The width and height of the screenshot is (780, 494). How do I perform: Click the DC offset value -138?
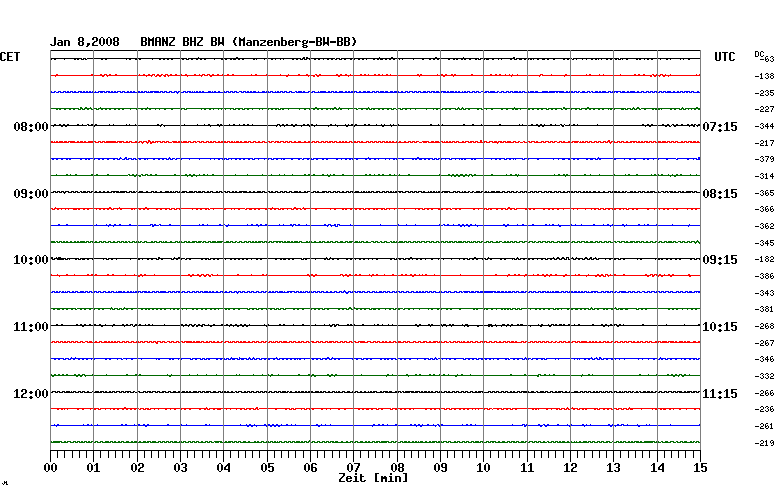(x=765, y=76)
